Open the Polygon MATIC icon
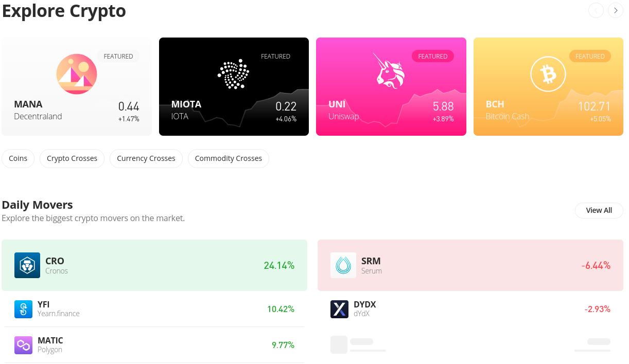 pos(23,345)
